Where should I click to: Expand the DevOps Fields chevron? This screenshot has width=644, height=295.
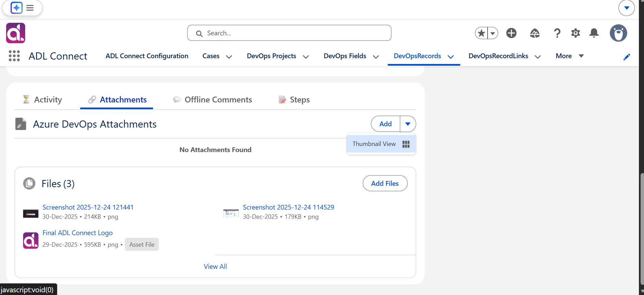click(x=376, y=56)
